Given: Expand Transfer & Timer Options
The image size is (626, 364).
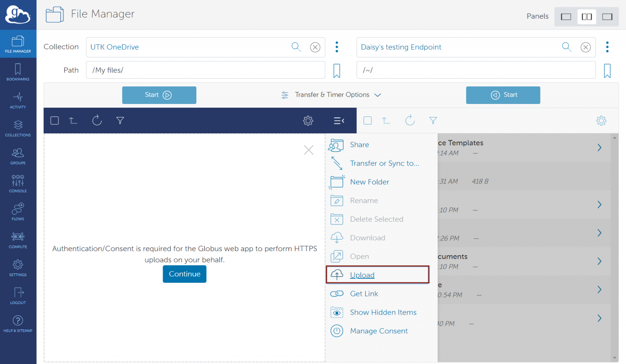Looking at the screenshot, I should pos(331,95).
